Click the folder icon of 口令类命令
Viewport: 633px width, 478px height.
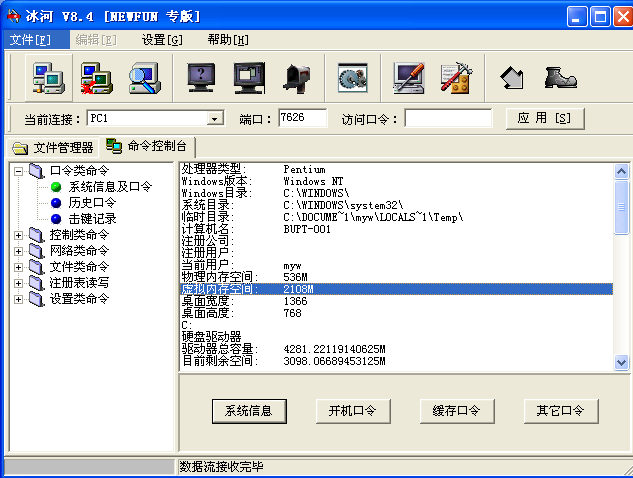click(36, 171)
